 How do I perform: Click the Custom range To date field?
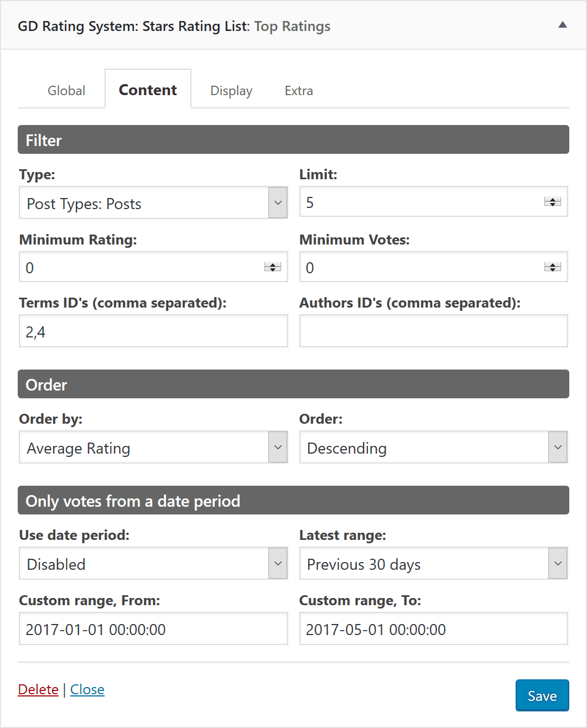coord(433,628)
